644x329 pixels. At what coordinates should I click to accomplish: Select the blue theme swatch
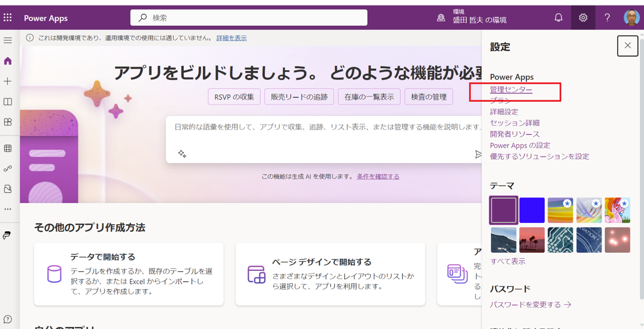[x=532, y=210]
